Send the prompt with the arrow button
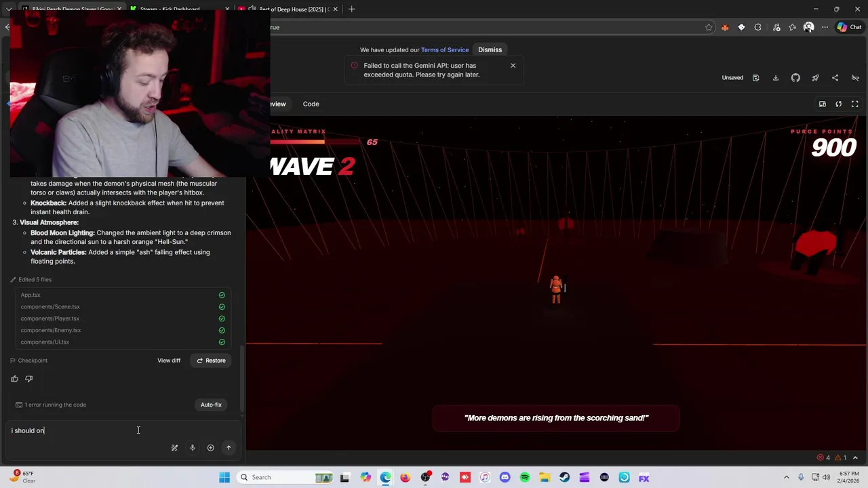The image size is (868, 488). pyautogui.click(x=229, y=448)
